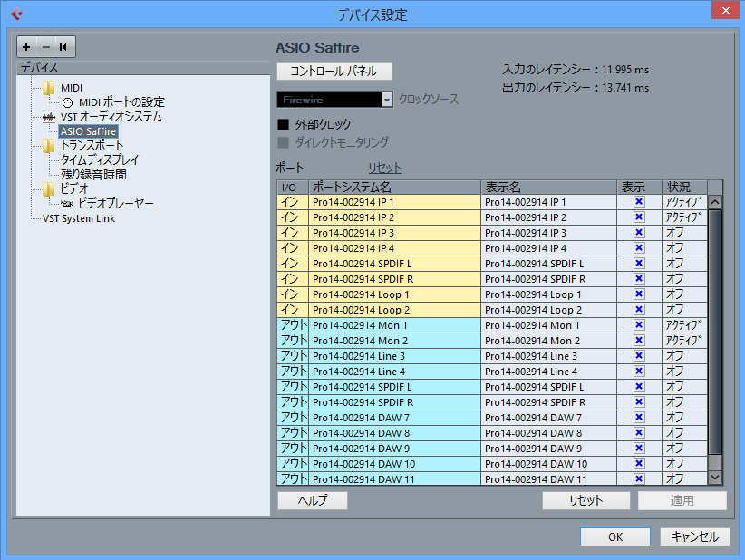Click the ポートシステム名 column header
Screen dimensions: 745x560
click(395, 188)
